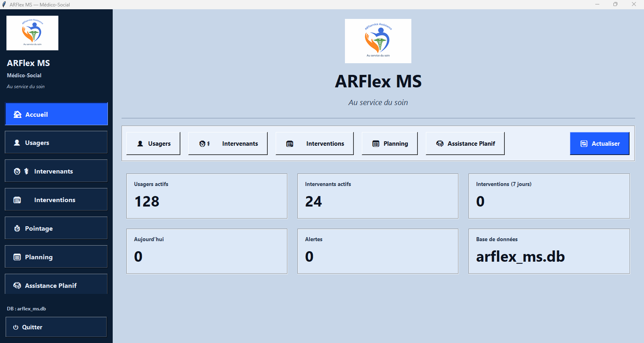Click the Base de données card

coord(549,251)
